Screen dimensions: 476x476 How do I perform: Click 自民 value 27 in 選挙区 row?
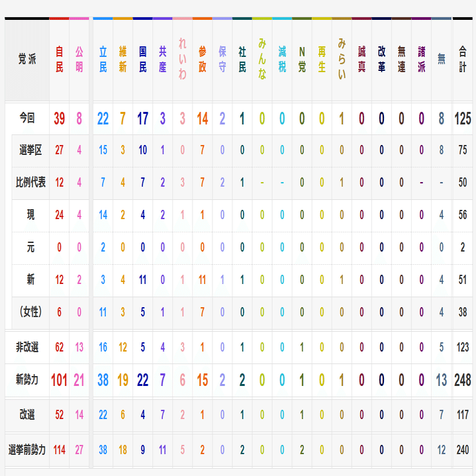click(59, 150)
